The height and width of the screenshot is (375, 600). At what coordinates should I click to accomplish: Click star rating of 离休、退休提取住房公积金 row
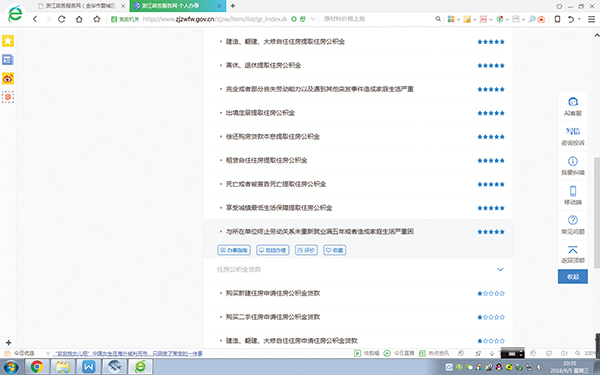(491, 65)
